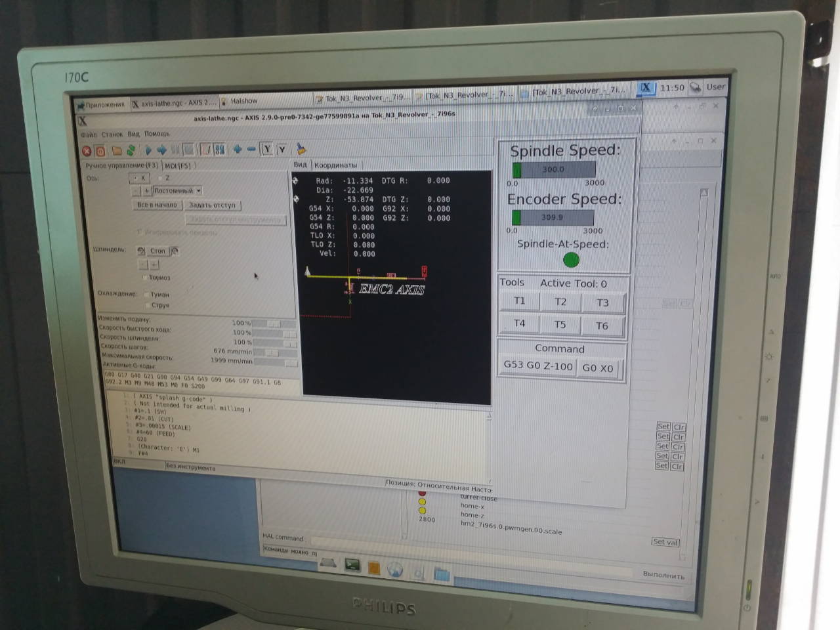
Task: Jog axis positive with plus button
Action: point(146,191)
